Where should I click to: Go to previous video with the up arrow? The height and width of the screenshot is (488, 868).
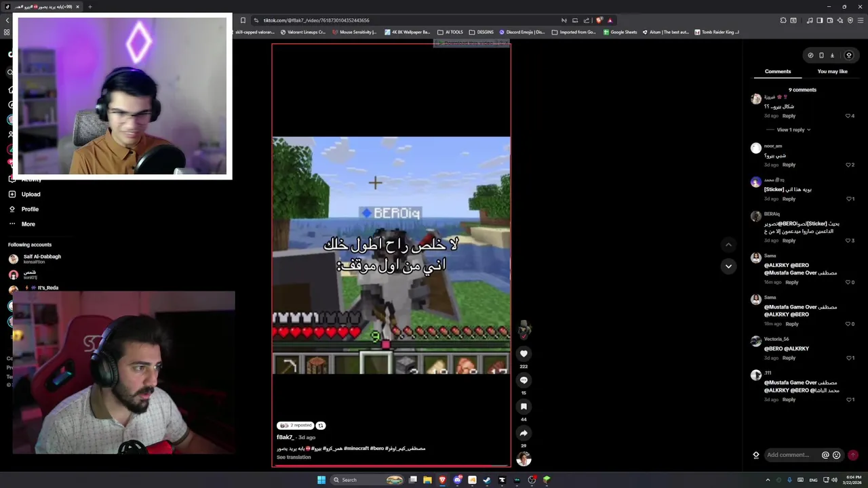[728, 245]
